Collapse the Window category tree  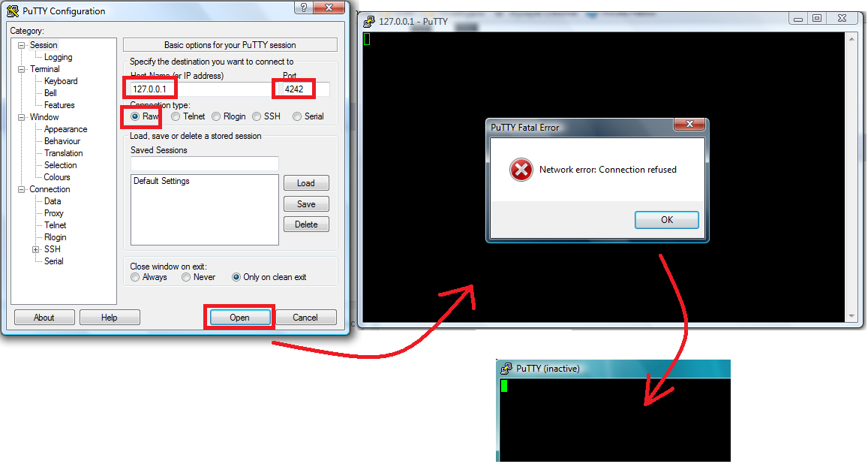[x=22, y=117]
